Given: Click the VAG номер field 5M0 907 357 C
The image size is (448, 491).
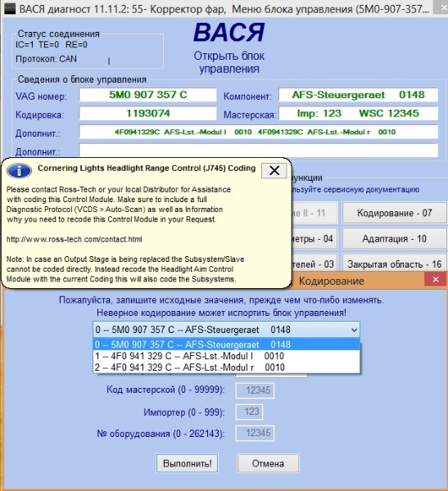Looking at the screenshot, I should [147, 95].
